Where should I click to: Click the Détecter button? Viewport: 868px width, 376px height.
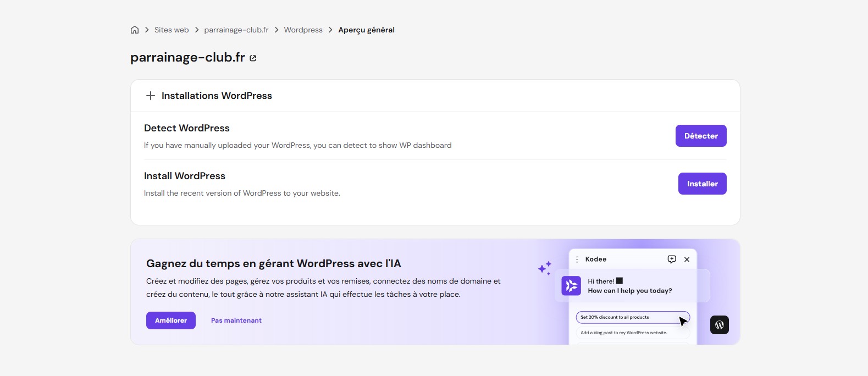coord(701,136)
